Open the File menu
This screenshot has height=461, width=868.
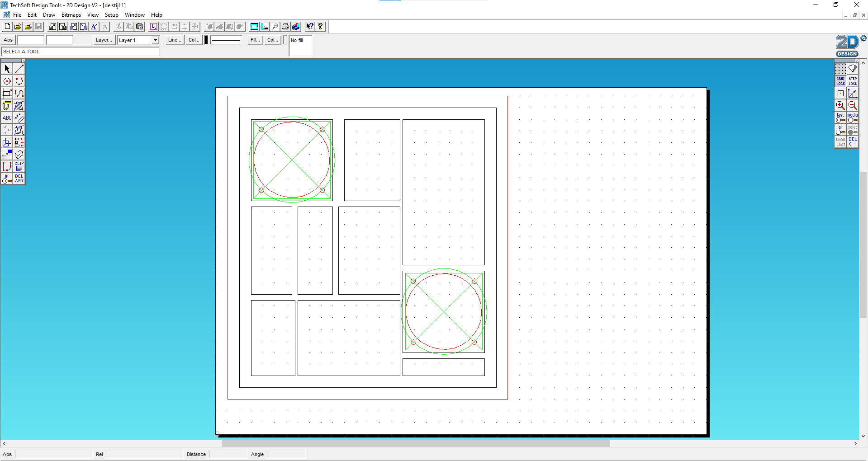pyautogui.click(x=17, y=15)
